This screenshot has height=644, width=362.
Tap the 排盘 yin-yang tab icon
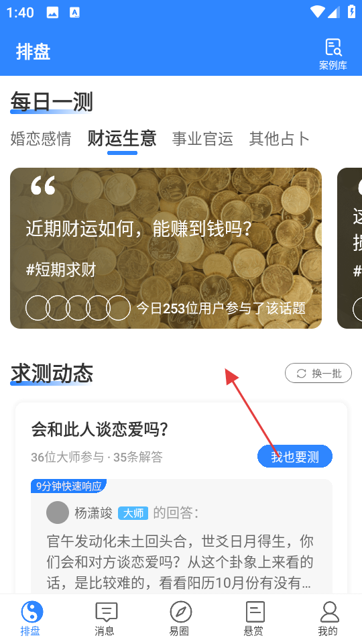[x=32, y=612]
